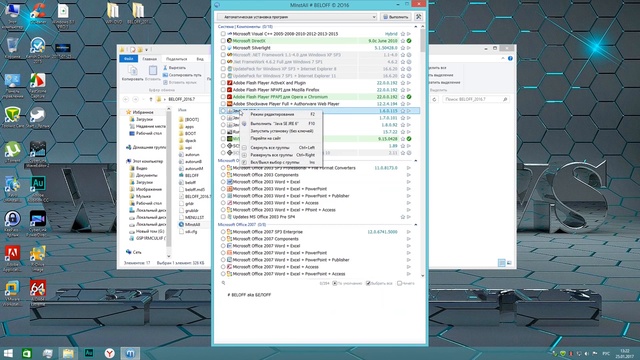Click the star icon for Updates MS Office 2003 Pre SP4
This screenshot has width=640, height=360.
(402, 217)
